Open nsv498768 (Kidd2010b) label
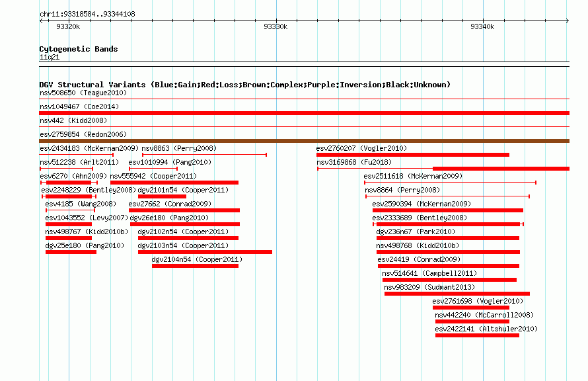Image resolution: width=588 pixels, height=381 pixels. tap(418, 245)
